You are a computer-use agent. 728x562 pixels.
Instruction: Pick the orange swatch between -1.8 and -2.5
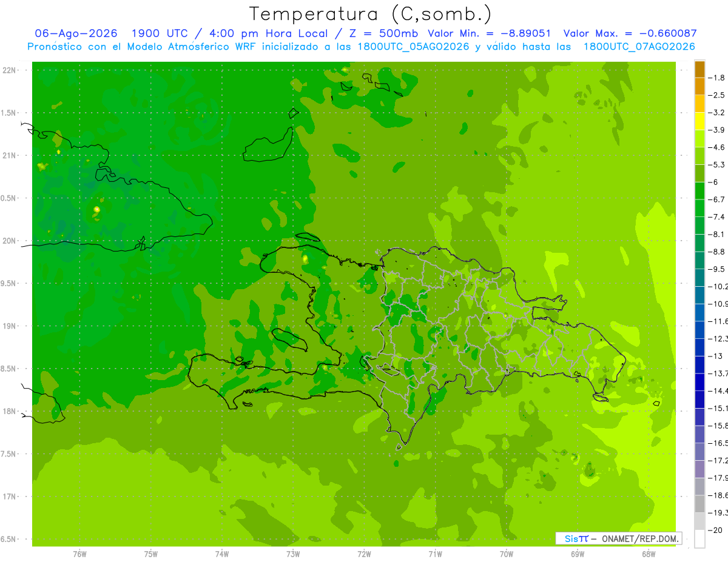pyautogui.click(x=699, y=87)
